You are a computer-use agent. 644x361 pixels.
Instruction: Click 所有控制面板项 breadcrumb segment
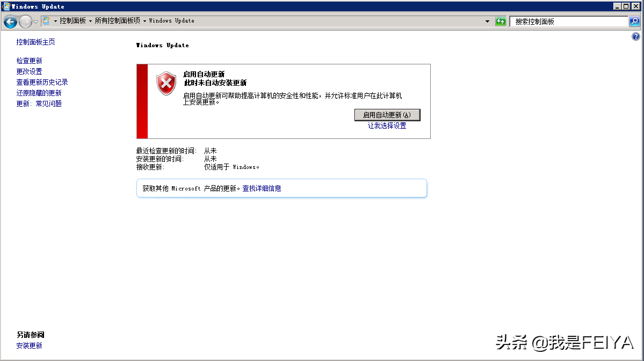point(118,20)
